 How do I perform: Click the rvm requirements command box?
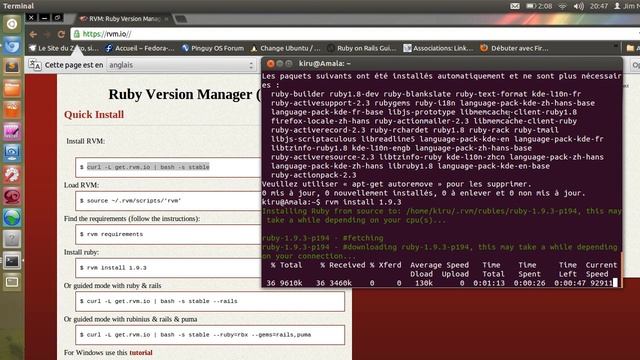pos(168,234)
